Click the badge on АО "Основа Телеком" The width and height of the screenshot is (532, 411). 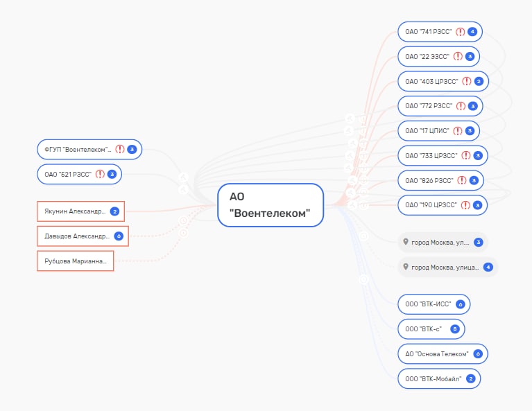(478, 354)
